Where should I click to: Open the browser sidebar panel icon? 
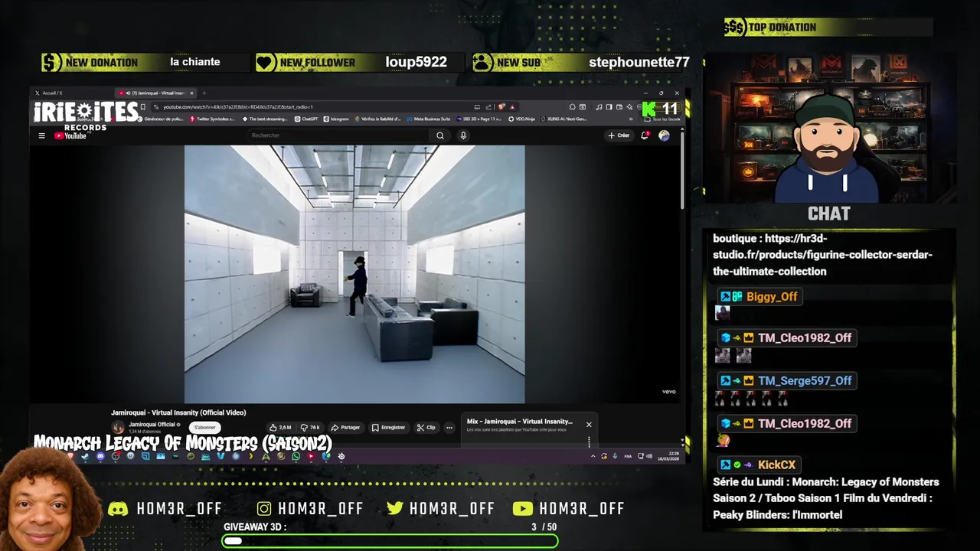609,106
